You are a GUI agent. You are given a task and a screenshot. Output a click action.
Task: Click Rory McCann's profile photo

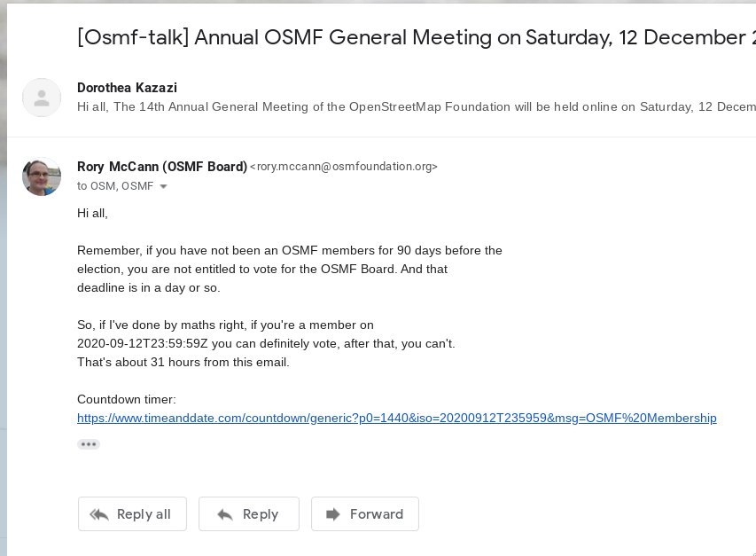[42, 176]
